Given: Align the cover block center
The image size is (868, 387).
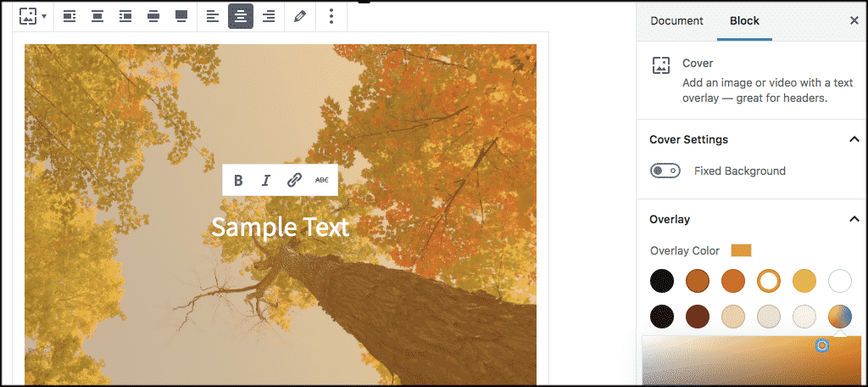Looking at the screenshot, I should 97,17.
